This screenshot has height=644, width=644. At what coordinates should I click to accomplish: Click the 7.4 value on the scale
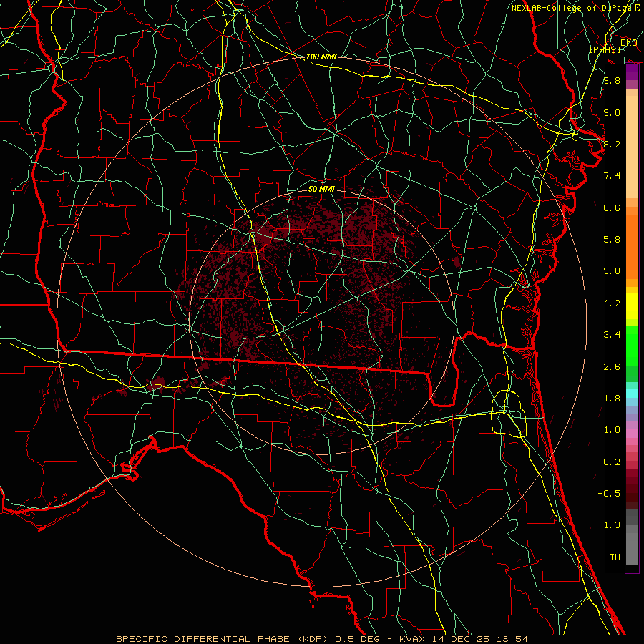pos(612,176)
